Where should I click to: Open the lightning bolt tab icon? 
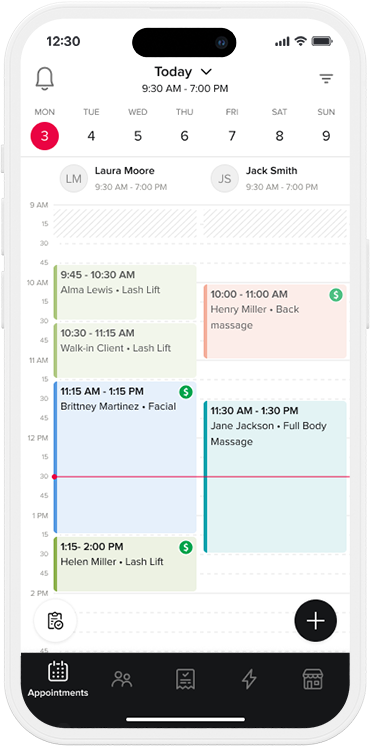click(249, 679)
